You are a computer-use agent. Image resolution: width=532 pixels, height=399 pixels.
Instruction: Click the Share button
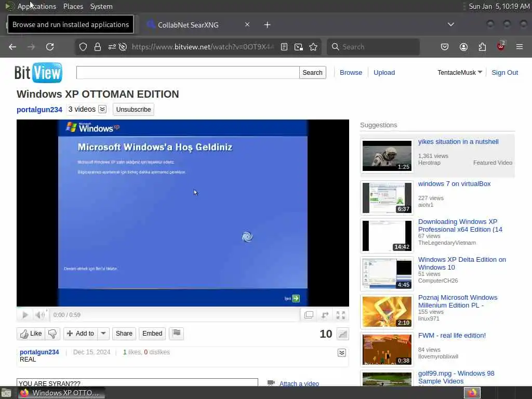124,334
